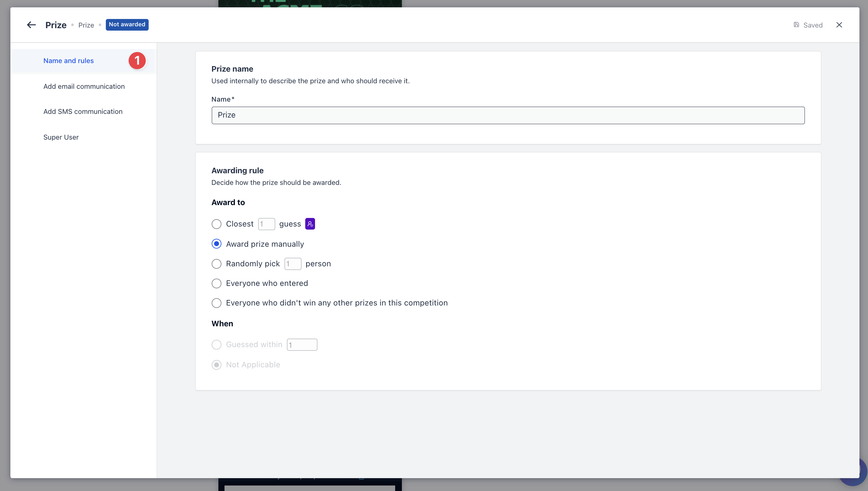Click the prize Name text field
The height and width of the screenshot is (491, 868).
coord(508,115)
